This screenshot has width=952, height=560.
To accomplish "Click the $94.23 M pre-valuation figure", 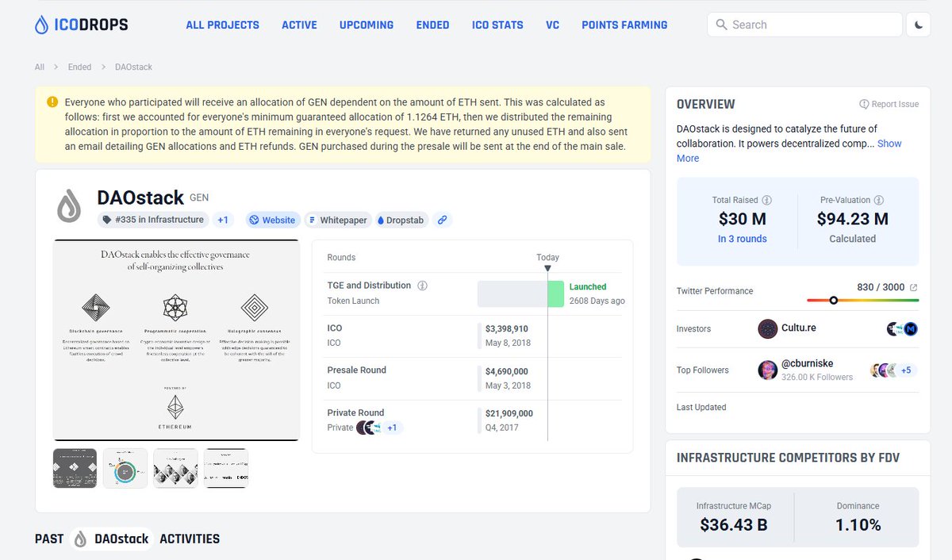I will point(853,219).
